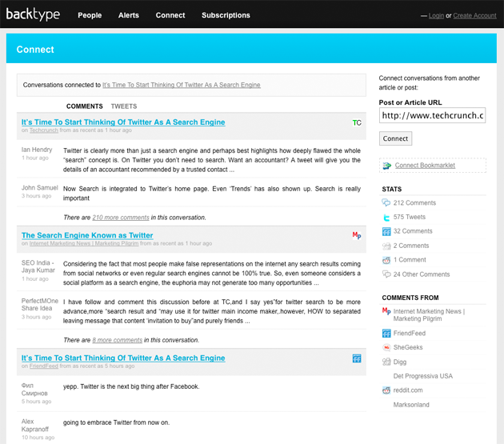Open the Techcrunch source link
This screenshot has height=444, width=504.
coord(44,130)
